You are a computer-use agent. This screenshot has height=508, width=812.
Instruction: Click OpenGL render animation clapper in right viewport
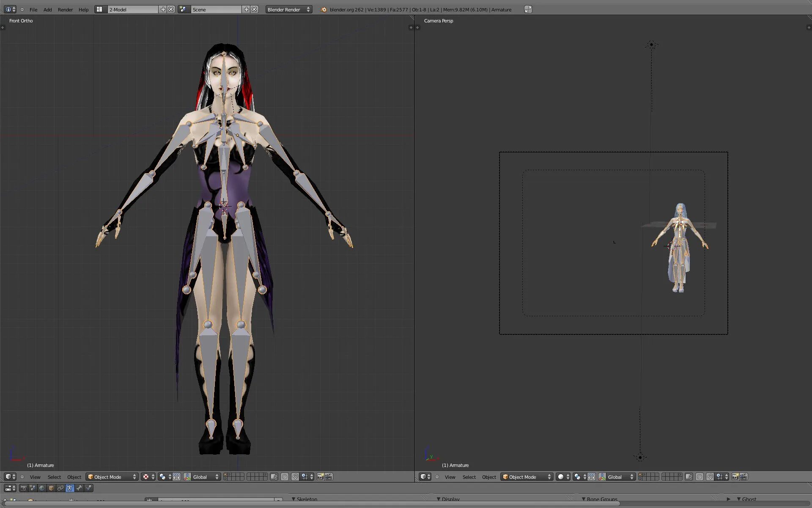(743, 477)
